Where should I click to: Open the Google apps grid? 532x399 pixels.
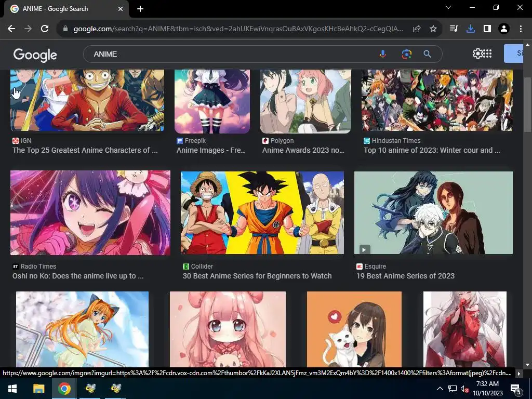pos(487,54)
